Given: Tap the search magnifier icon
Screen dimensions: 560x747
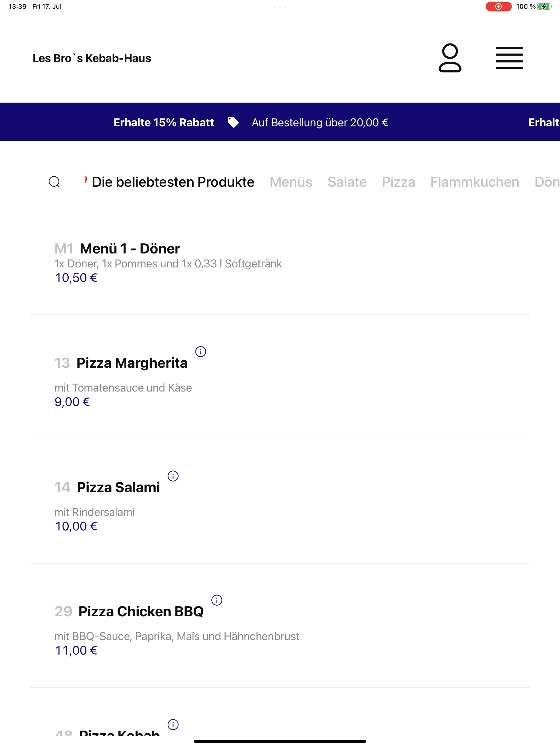Looking at the screenshot, I should tap(54, 182).
